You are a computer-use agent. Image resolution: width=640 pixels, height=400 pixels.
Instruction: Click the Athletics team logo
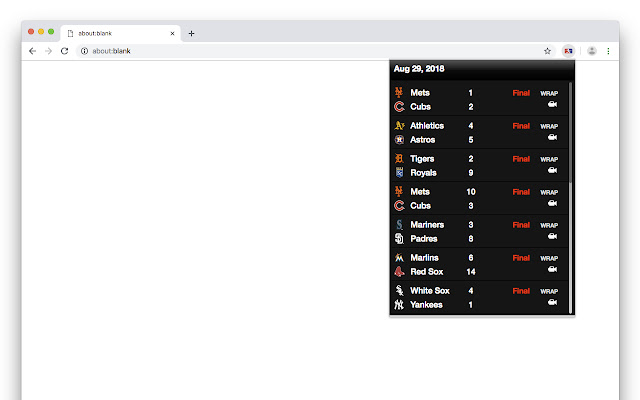[399, 126]
